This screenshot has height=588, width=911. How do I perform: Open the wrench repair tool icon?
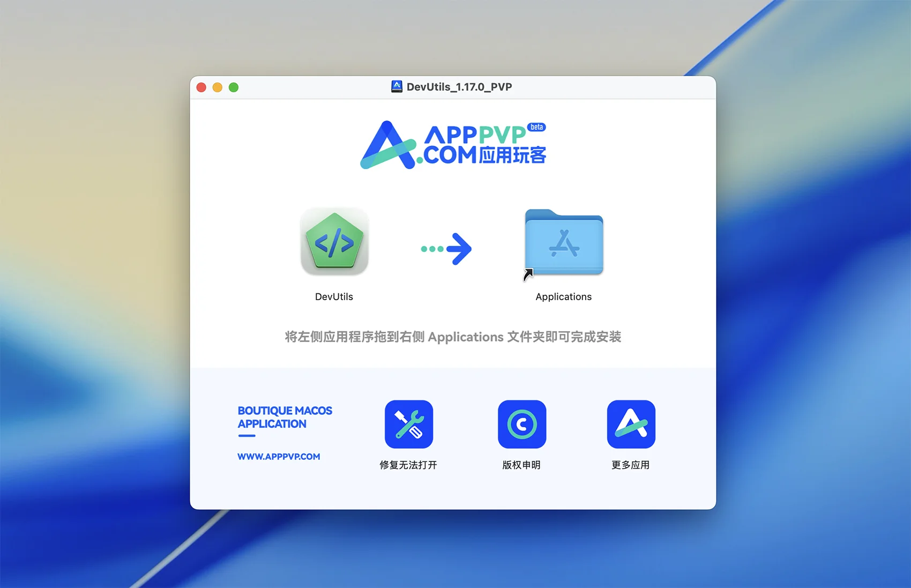point(408,424)
